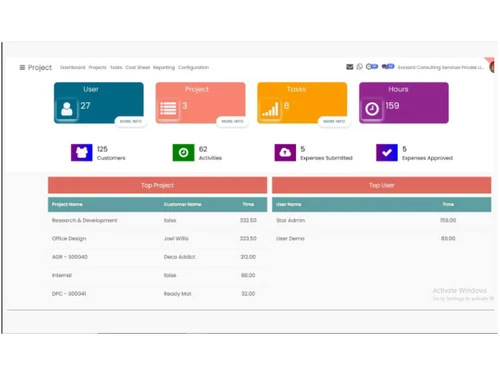Click customer name Deco Addict

point(179,257)
